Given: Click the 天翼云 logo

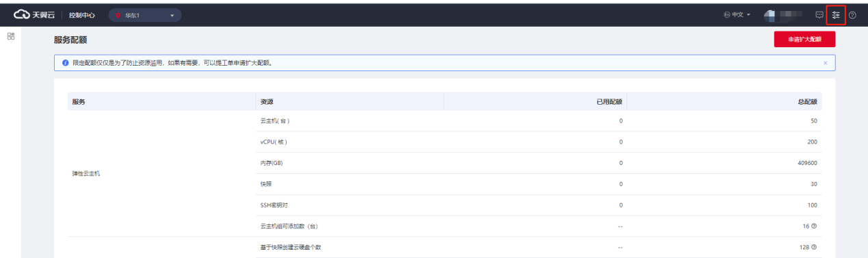Looking at the screenshot, I should pyautogui.click(x=34, y=14).
